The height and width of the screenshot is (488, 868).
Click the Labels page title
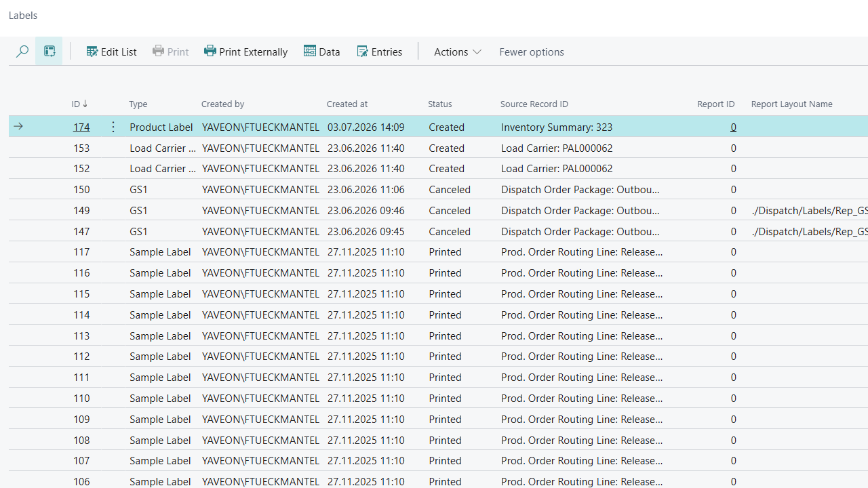23,15
